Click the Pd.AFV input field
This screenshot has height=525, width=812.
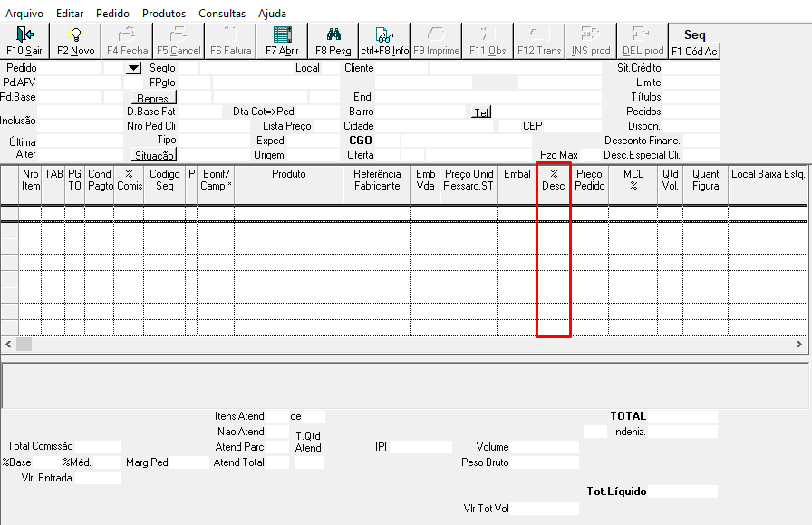[x=79, y=83]
